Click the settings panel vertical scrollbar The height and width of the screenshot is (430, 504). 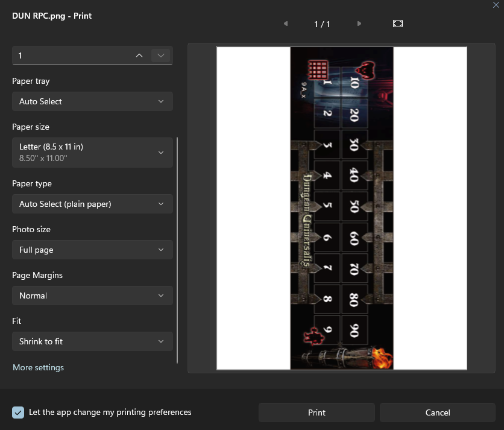177,250
